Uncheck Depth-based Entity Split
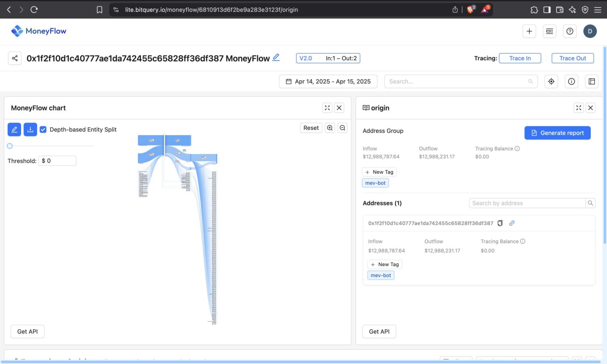The height and width of the screenshot is (364, 607). [43, 129]
